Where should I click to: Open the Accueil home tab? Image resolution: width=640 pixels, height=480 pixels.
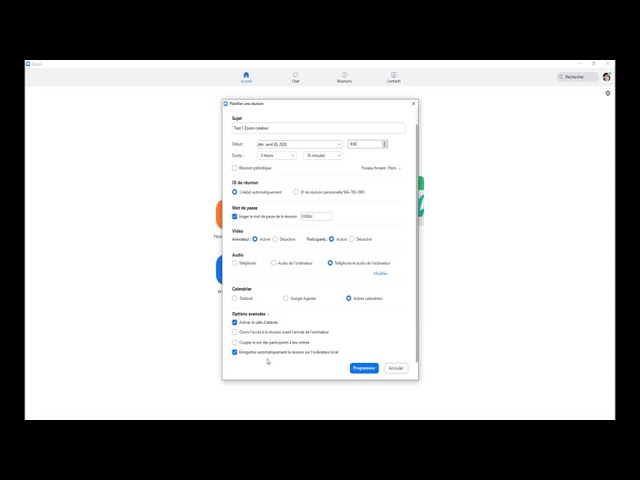[246, 78]
